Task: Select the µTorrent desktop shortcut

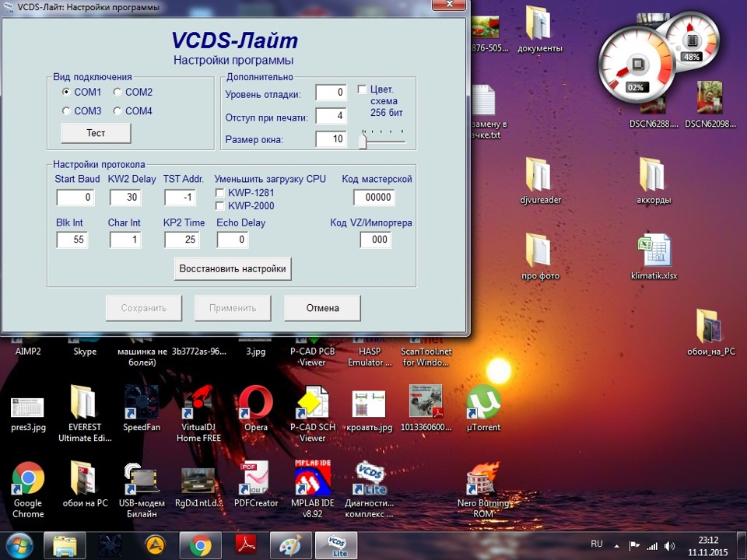Action: [x=483, y=410]
